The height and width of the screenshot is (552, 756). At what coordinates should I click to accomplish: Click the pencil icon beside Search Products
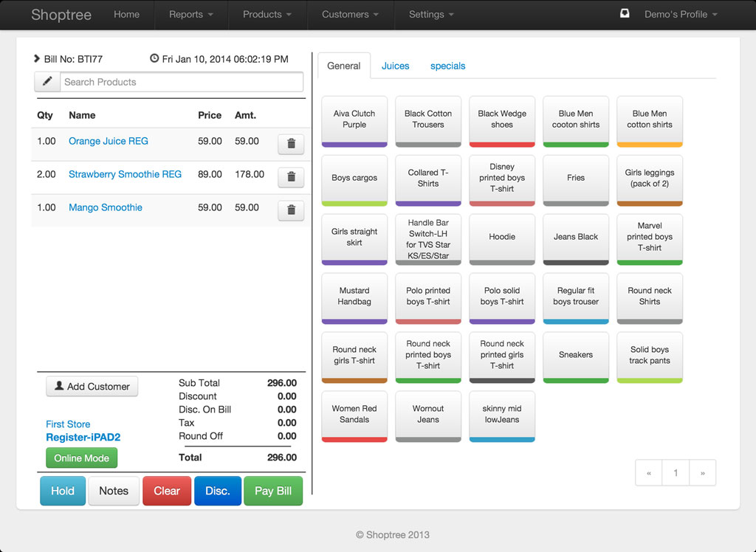47,81
